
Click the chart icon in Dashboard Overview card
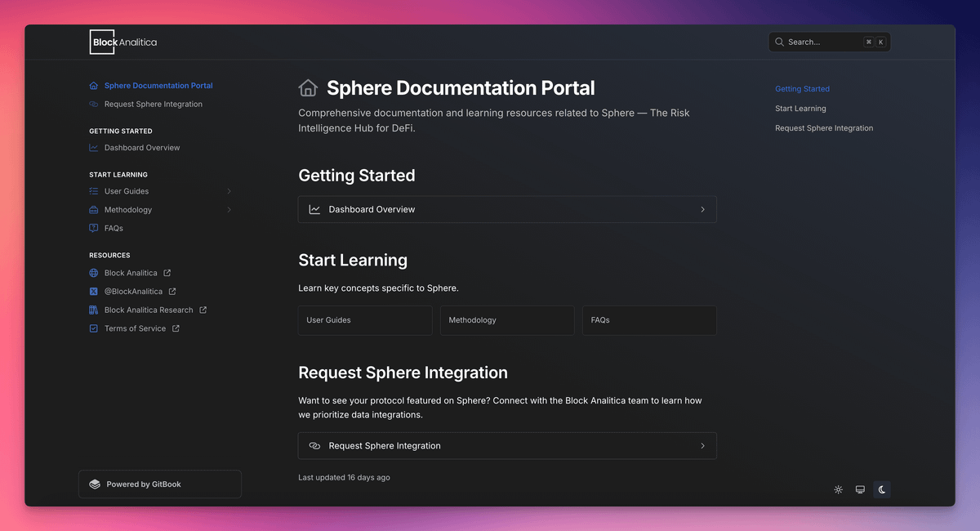click(x=314, y=210)
